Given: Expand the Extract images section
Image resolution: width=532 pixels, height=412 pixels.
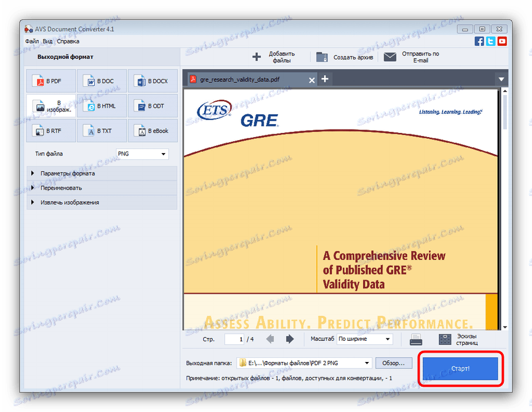Looking at the screenshot, I should pos(102,202).
